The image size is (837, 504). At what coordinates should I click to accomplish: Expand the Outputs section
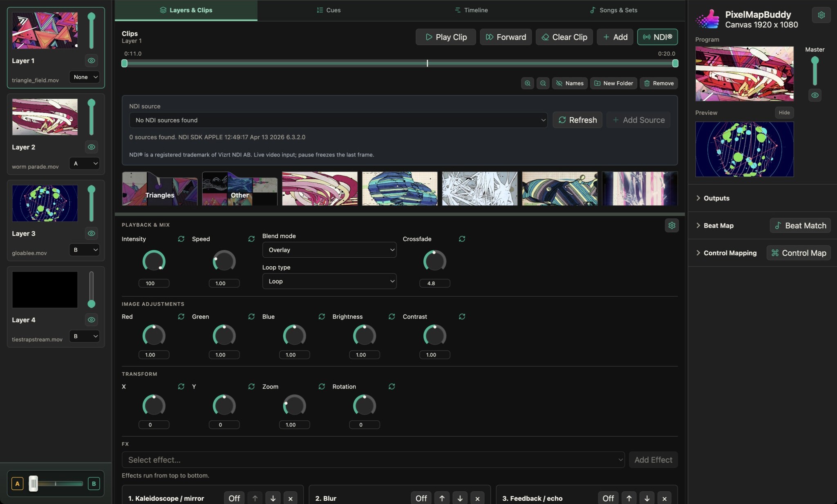coord(713,198)
